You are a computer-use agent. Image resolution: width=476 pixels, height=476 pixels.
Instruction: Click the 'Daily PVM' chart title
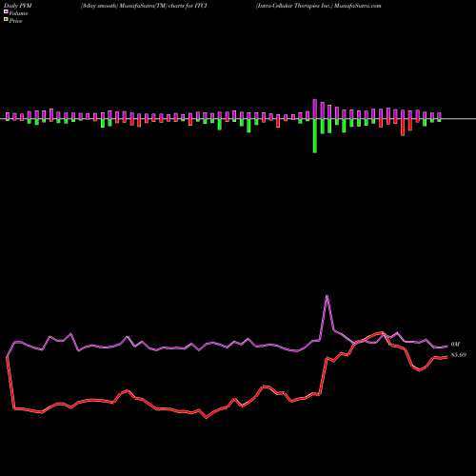click(18, 6)
